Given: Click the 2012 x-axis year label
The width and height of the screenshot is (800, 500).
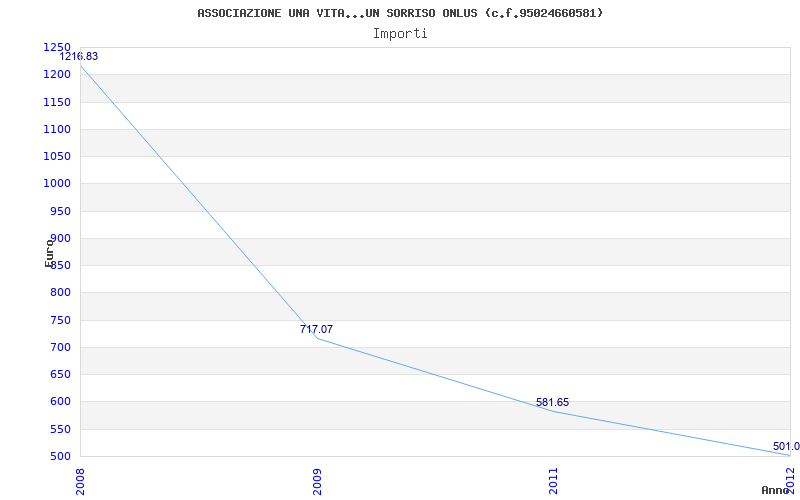Looking at the screenshot, I should pos(791,480).
